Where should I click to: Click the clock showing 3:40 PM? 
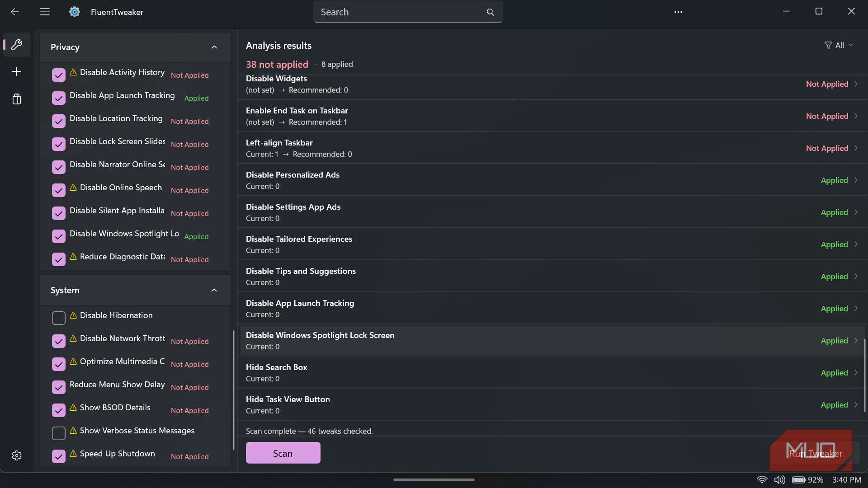click(847, 480)
